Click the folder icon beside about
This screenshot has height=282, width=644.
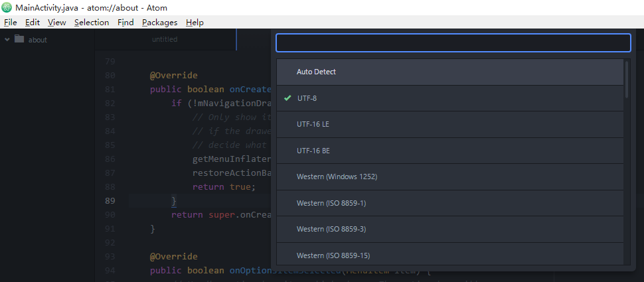19,39
